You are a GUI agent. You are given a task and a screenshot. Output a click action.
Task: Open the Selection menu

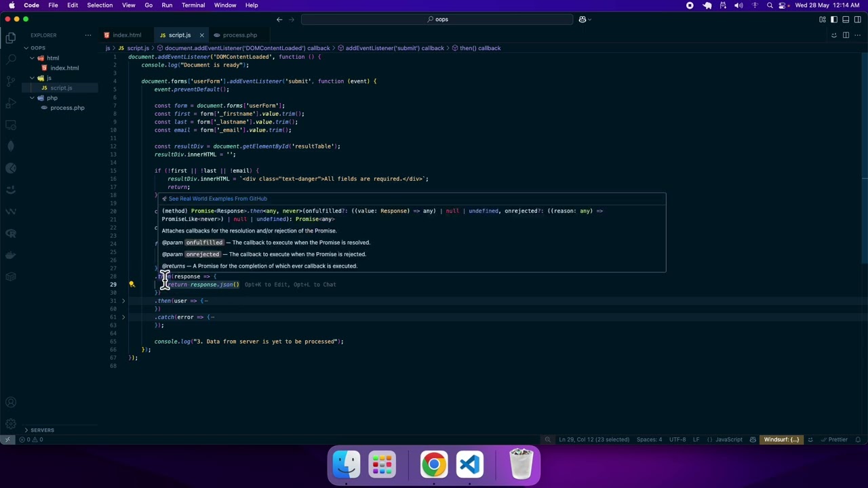point(100,5)
